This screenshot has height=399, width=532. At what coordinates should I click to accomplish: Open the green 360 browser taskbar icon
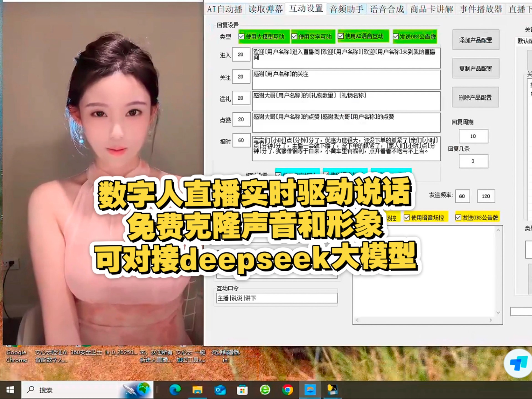click(265, 390)
